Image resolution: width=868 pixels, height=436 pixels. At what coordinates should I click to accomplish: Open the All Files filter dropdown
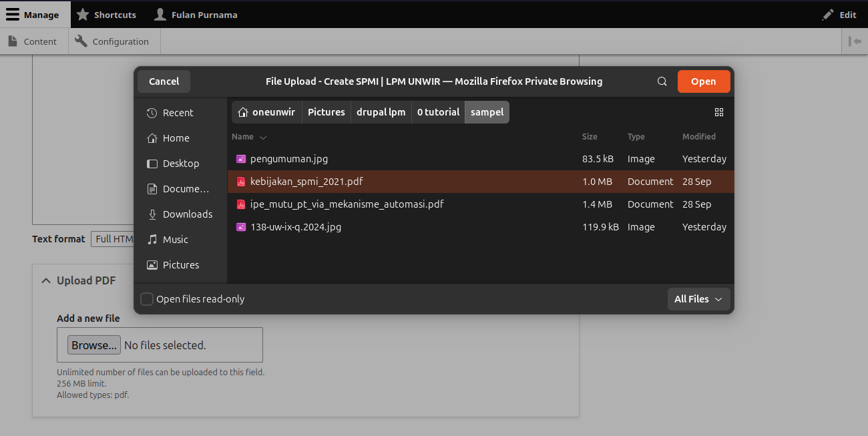(x=698, y=299)
